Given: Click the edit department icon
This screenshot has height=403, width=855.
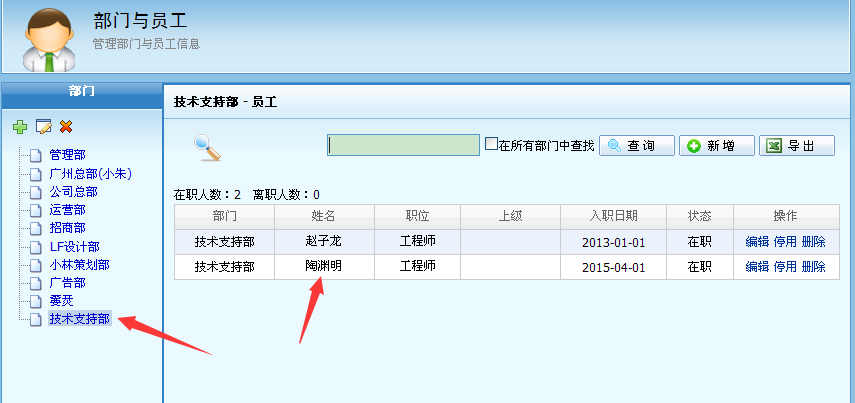Looking at the screenshot, I should coord(43,126).
